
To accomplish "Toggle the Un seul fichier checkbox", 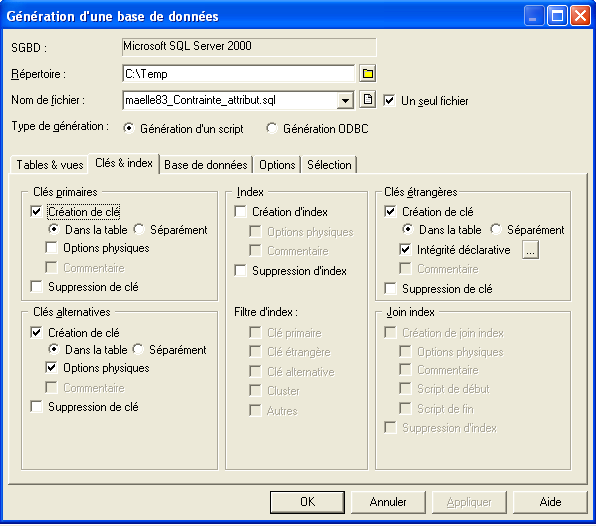I will pyautogui.click(x=389, y=101).
